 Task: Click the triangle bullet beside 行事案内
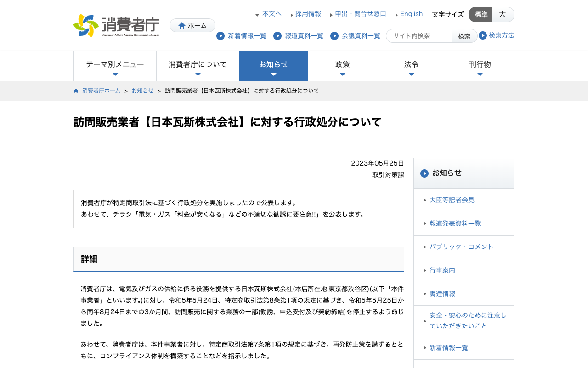tap(425, 270)
